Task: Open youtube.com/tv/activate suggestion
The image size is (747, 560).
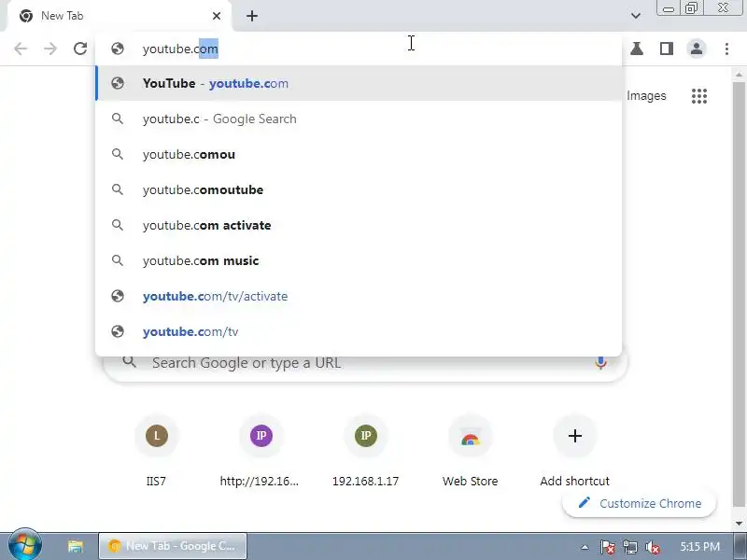Action: point(359,296)
